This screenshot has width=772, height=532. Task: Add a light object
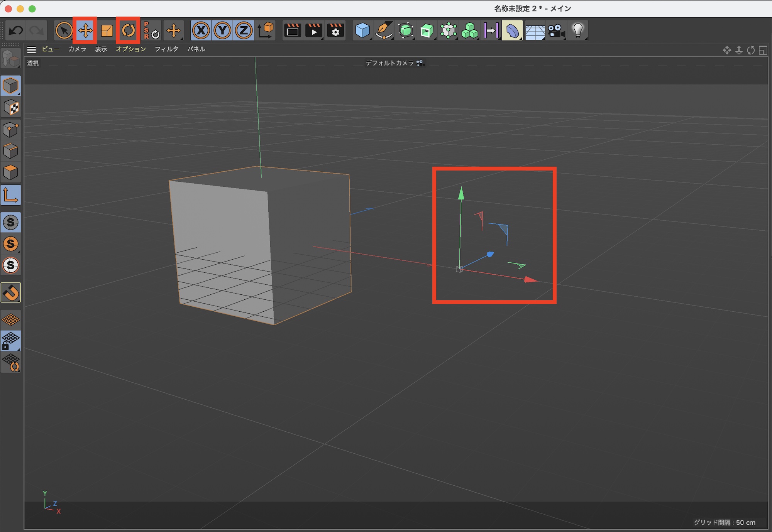coord(578,30)
